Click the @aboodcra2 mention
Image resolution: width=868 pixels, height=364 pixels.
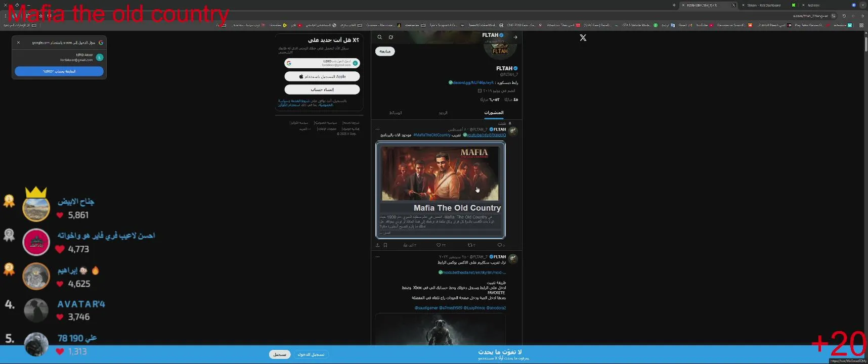[496, 308]
